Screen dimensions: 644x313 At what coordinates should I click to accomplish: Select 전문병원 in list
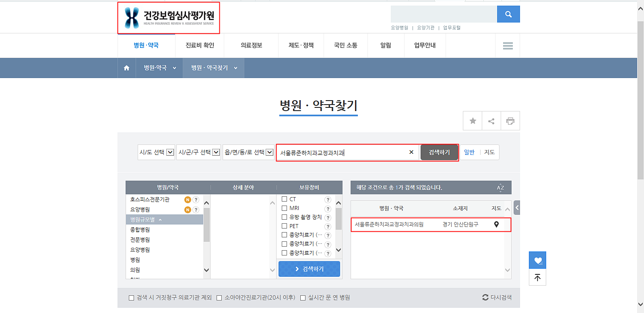[140, 240]
